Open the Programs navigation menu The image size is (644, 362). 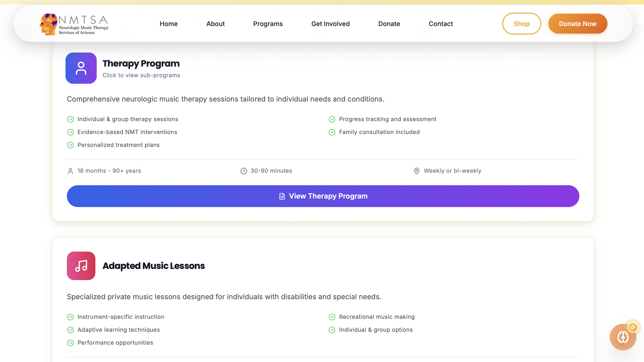(268, 24)
